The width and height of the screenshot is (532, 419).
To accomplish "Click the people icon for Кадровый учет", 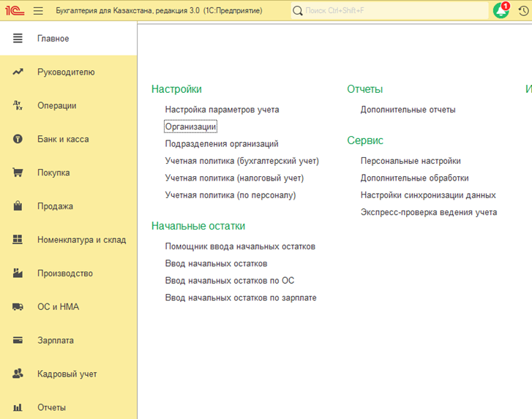I will (x=18, y=374).
